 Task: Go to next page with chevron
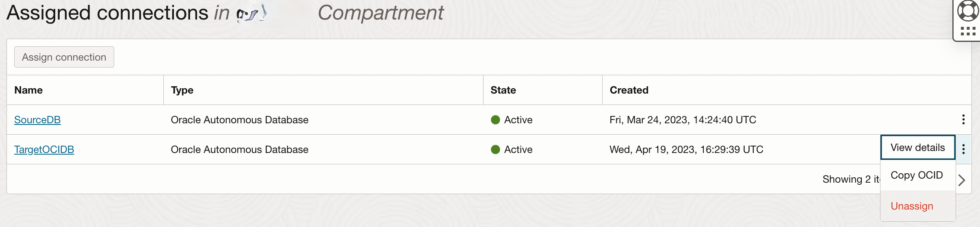[961, 180]
